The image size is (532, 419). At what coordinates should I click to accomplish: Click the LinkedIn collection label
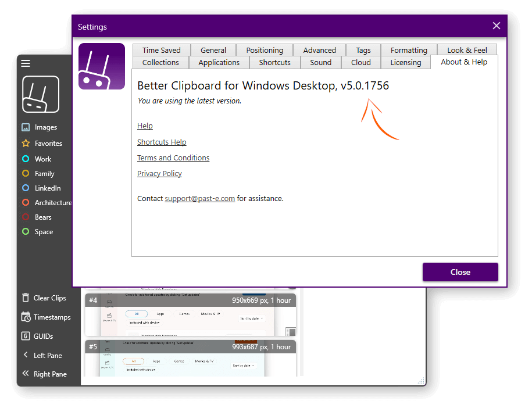(x=48, y=188)
